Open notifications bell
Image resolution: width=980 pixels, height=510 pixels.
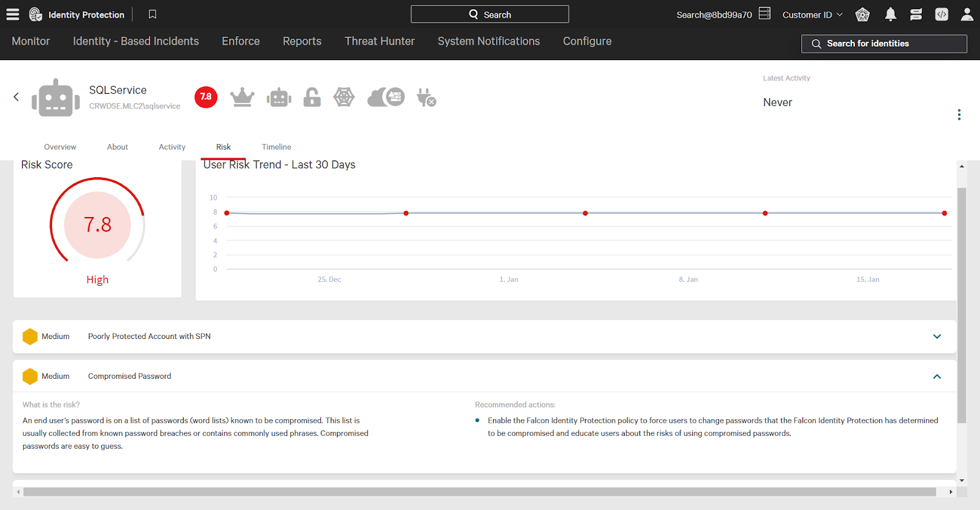[891, 14]
